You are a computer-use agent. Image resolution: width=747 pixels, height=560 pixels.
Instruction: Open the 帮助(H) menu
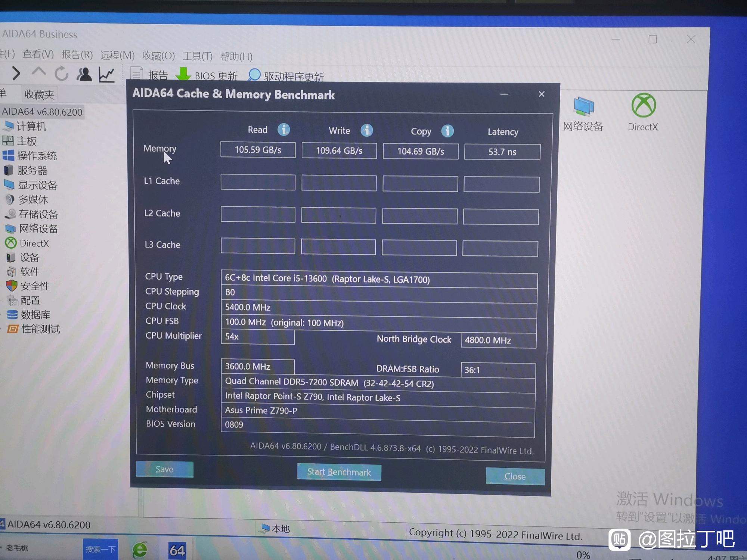tap(236, 57)
